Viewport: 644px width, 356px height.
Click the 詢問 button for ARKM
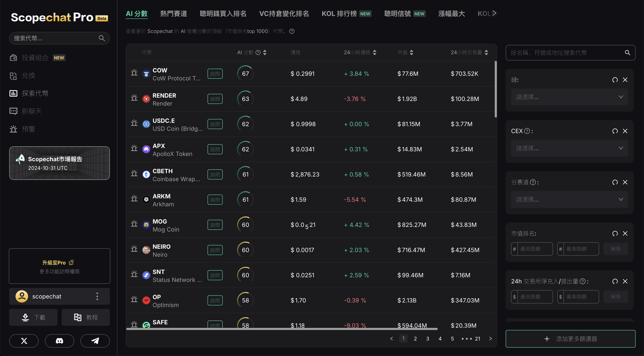215,200
